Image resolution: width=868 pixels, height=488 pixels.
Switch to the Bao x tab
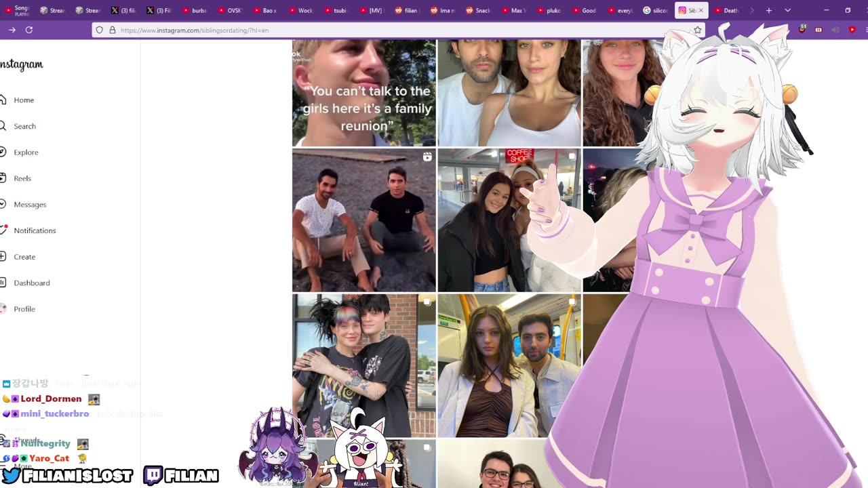point(265,10)
